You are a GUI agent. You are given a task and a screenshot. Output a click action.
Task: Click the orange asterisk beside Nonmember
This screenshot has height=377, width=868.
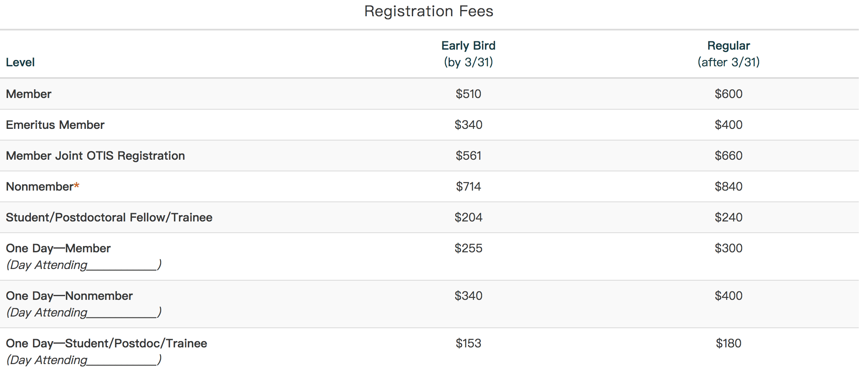77,186
